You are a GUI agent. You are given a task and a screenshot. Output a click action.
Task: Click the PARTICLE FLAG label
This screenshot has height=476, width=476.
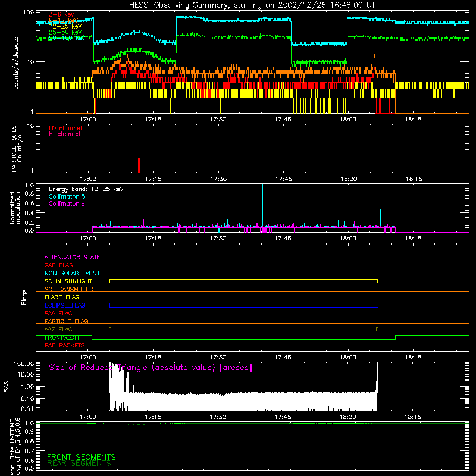click(x=67, y=321)
